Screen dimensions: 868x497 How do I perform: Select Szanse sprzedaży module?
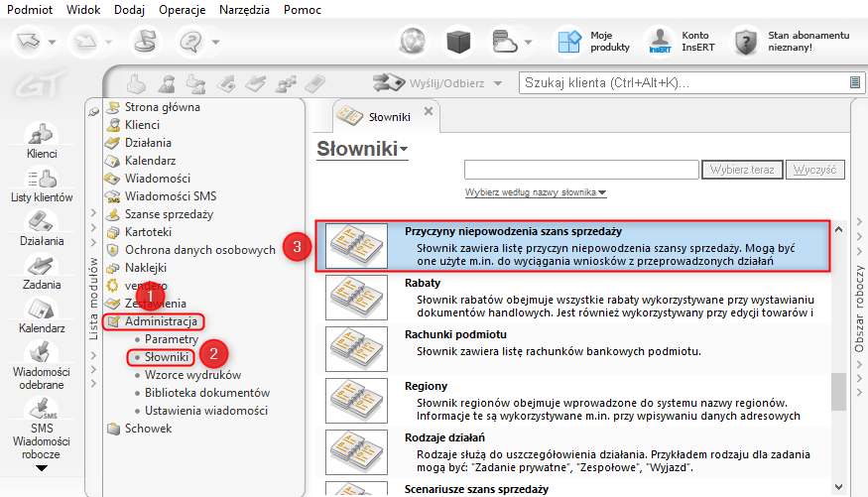pyautogui.click(x=160, y=214)
